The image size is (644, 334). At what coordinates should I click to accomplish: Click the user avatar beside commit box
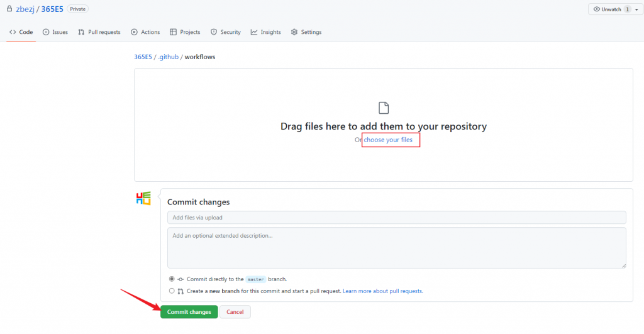tap(143, 199)
